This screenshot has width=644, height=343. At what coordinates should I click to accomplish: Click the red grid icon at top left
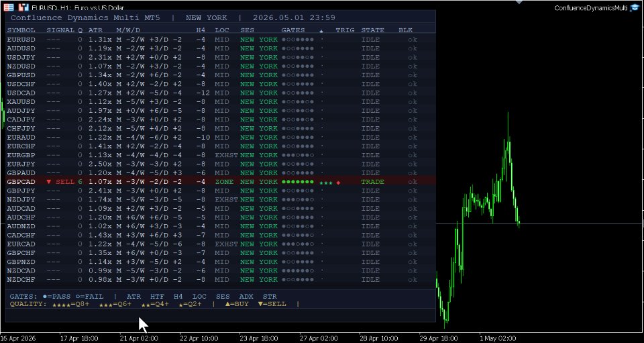pyautogui.click(x=9, y=7)
